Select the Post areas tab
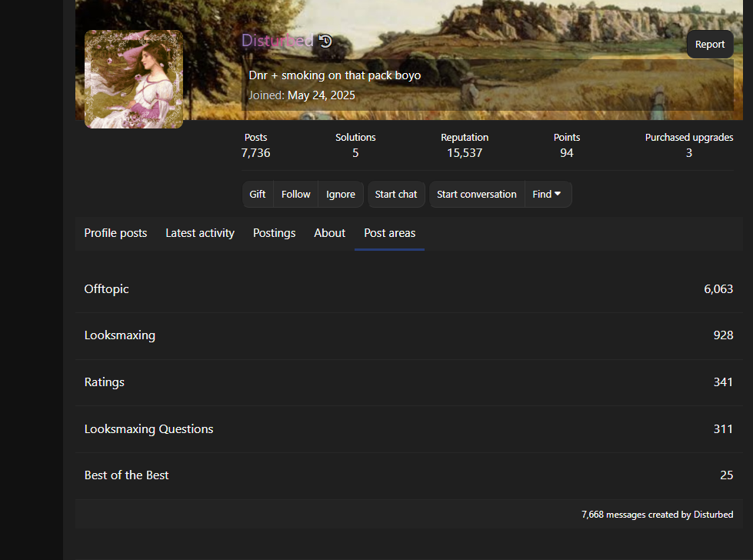Viewport: 753px width, 560px height. [389, 233]
